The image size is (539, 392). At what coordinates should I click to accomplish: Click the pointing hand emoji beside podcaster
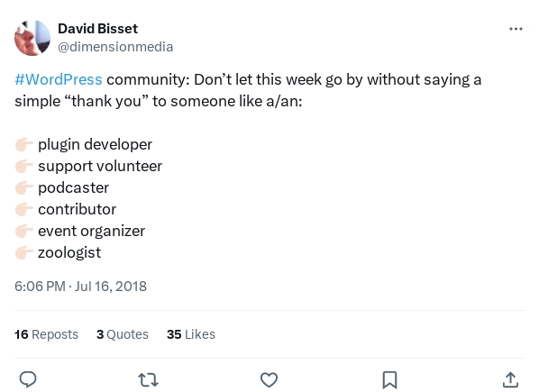[24, 188]
